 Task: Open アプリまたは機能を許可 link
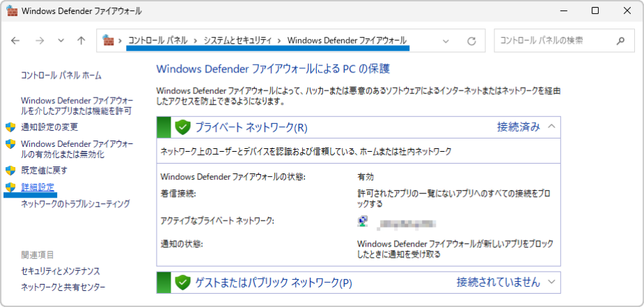point(77,106)
